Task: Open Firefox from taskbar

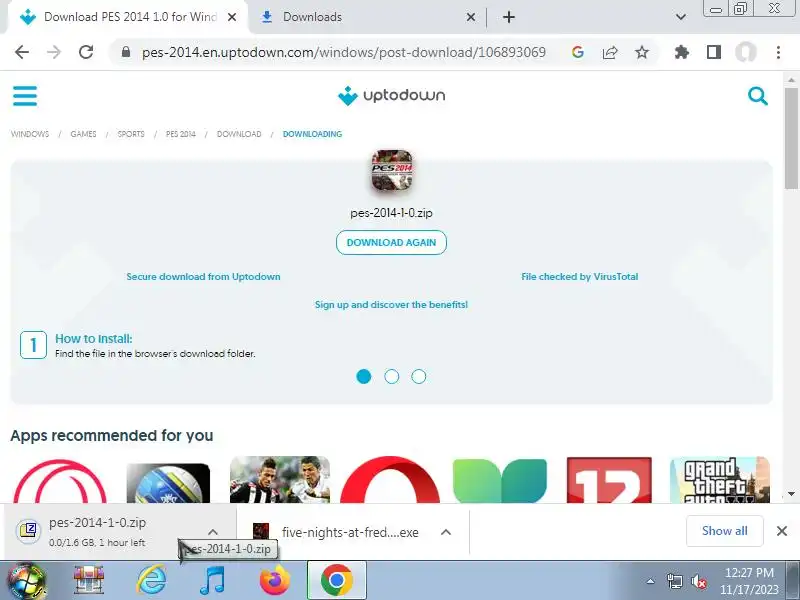Action: 274,580
